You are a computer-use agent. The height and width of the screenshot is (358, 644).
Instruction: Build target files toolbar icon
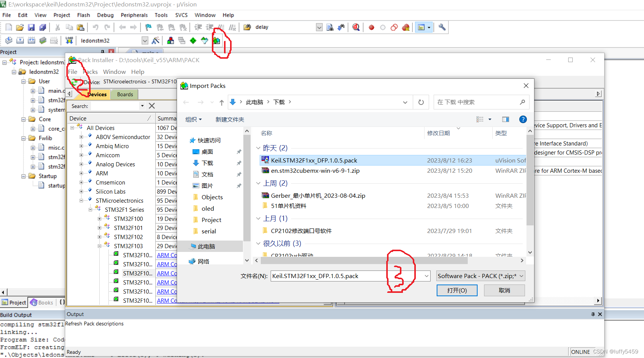(x=20, y=41)
